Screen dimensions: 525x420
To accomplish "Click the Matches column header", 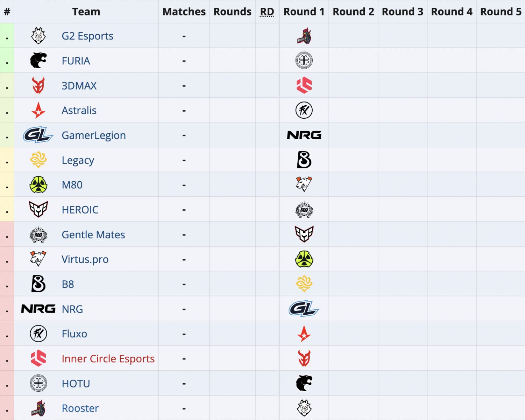I will (x=184, y=12).
